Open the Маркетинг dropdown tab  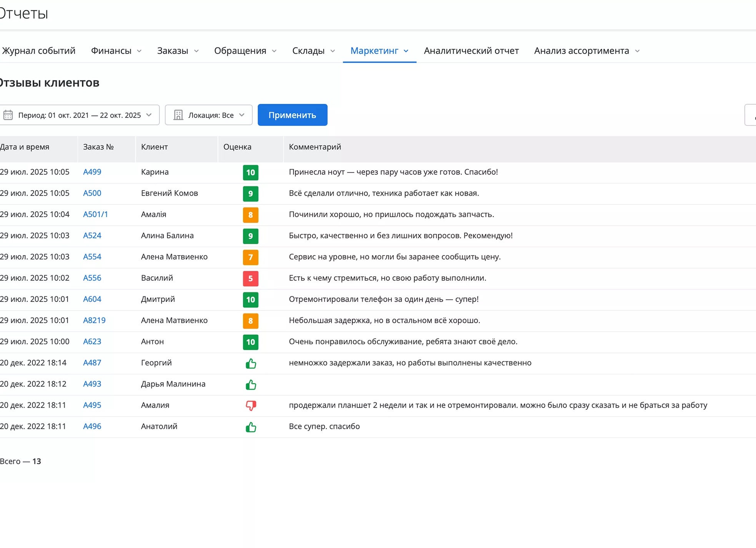click(379, 51)
